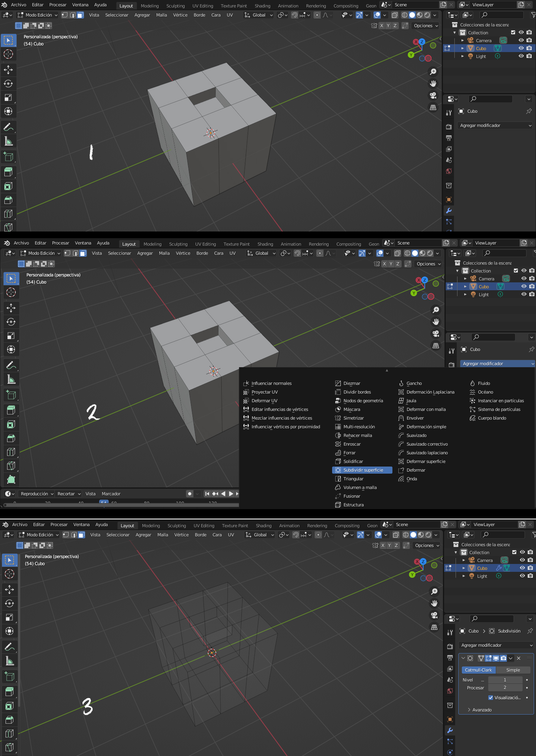Switch to rendered shading in the top screenshot
The height and width of the screenshot is (756, 536).
427,15
